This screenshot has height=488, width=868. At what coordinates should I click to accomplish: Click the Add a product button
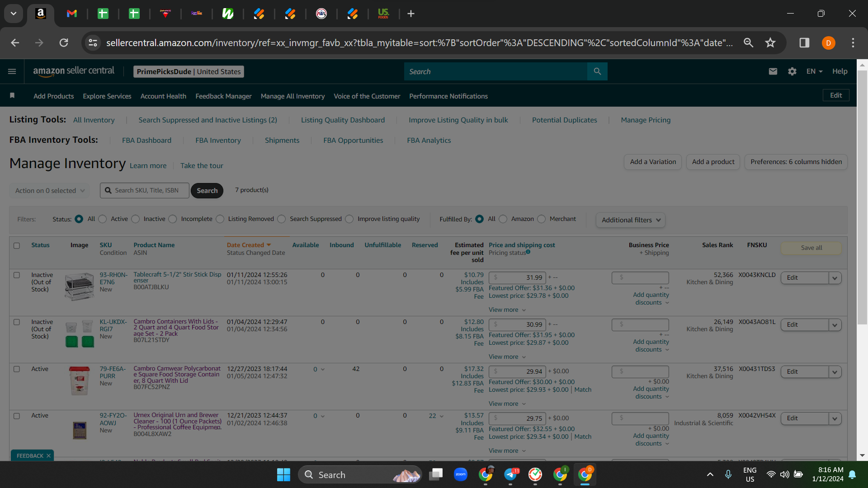click(713, 162)
